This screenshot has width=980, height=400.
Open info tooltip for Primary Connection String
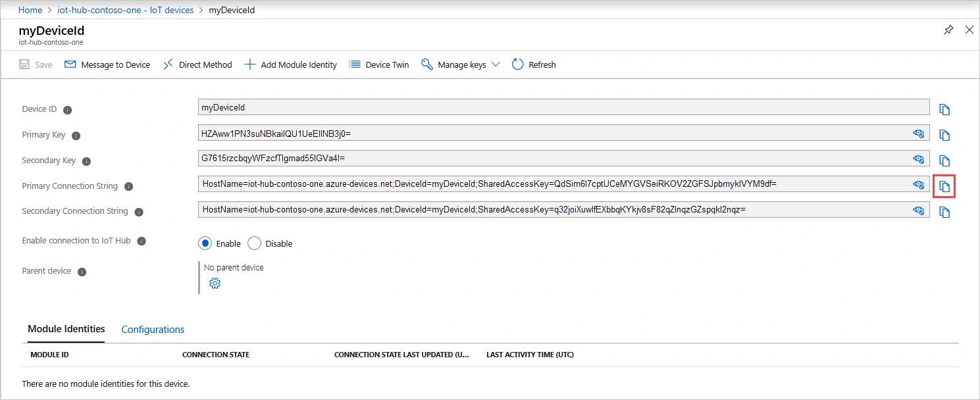128,187
